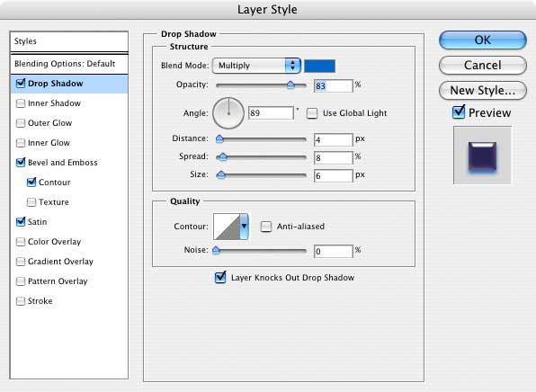Click the blue shadow color swatch
The width and height of the screenshot is (536, 392).
pyautogui.click(x=319, y=66)
